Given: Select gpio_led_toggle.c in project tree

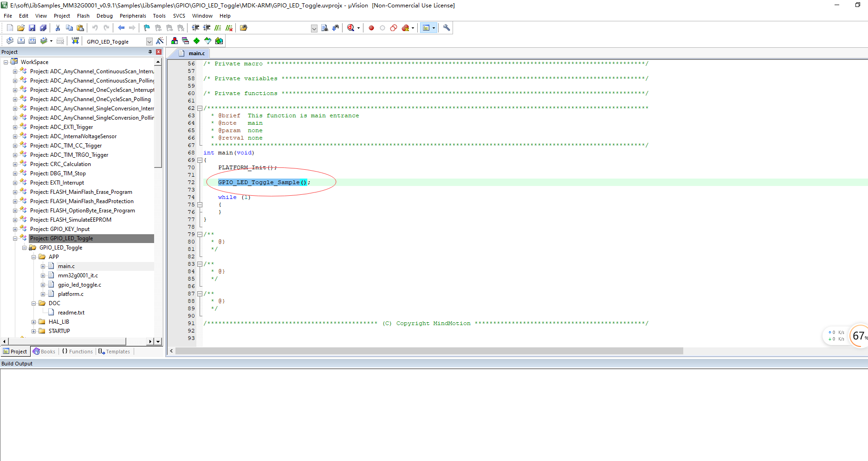Looking at the screenshot, I should 79,285.
